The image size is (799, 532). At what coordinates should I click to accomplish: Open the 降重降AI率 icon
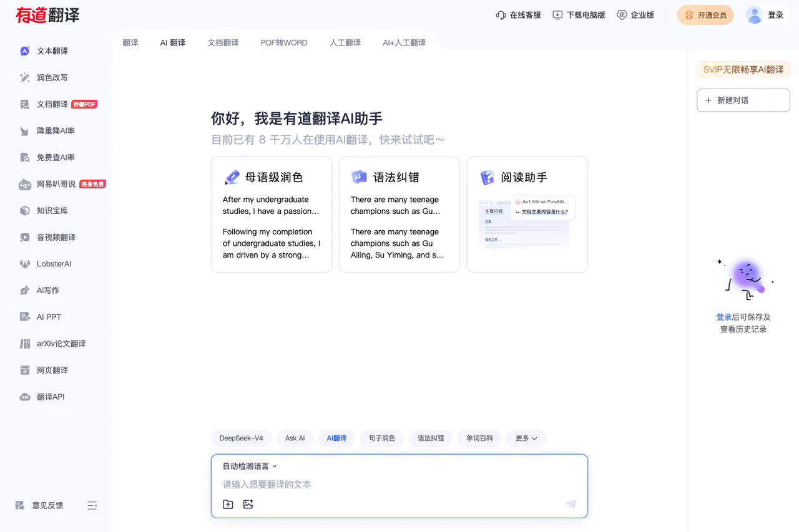(25, 131)
